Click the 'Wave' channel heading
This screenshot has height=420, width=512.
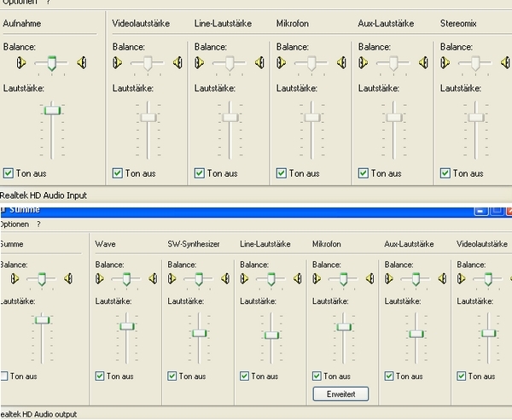(x=105, y=244)
